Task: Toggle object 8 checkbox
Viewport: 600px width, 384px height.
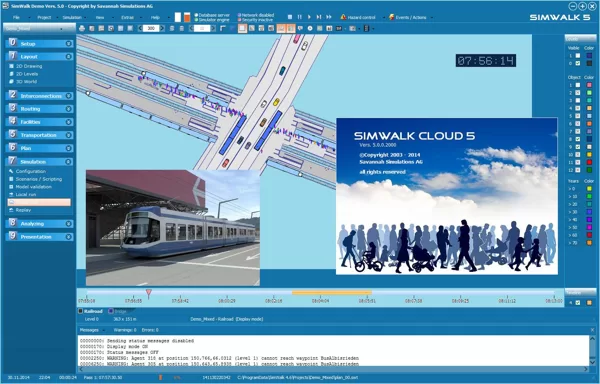Action: [578, 139]
